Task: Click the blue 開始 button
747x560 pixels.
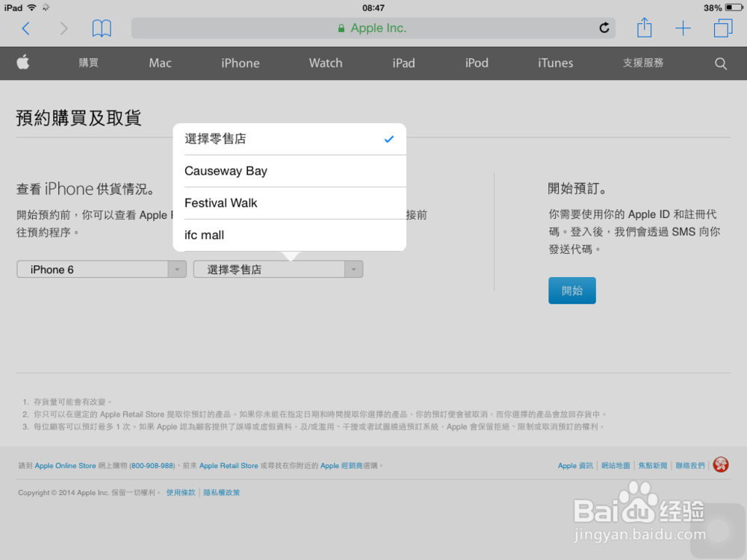Action: coord(571,290)
